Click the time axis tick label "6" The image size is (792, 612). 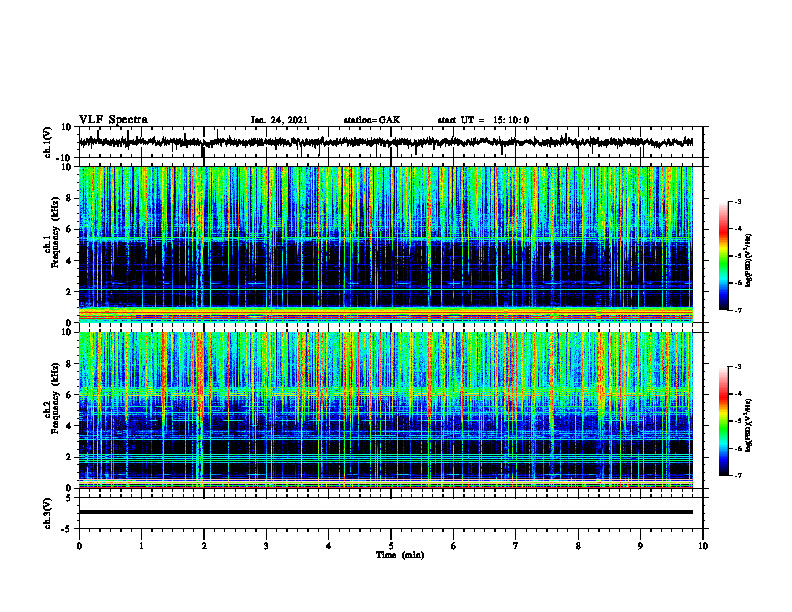(454, 546)
